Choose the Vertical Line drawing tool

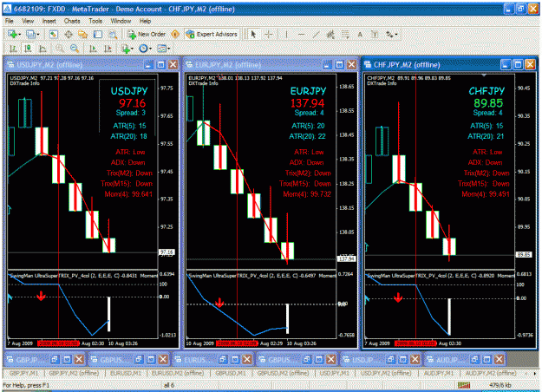pos(286,34)
